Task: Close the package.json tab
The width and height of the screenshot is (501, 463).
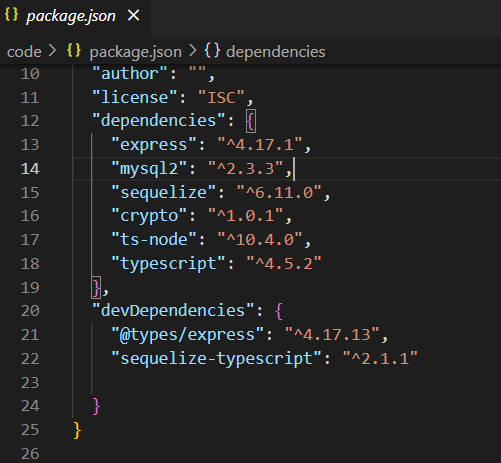Action: coord(134,15)
